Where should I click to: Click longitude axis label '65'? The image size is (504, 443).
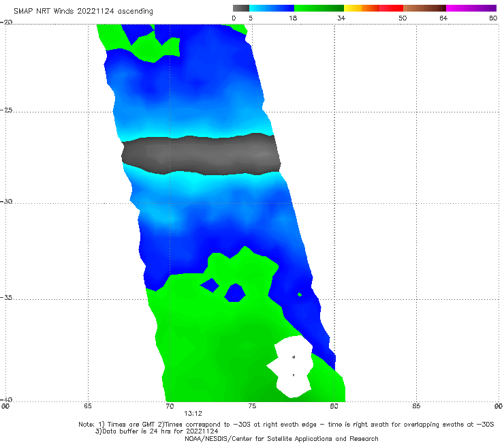[x=88, y=406]
